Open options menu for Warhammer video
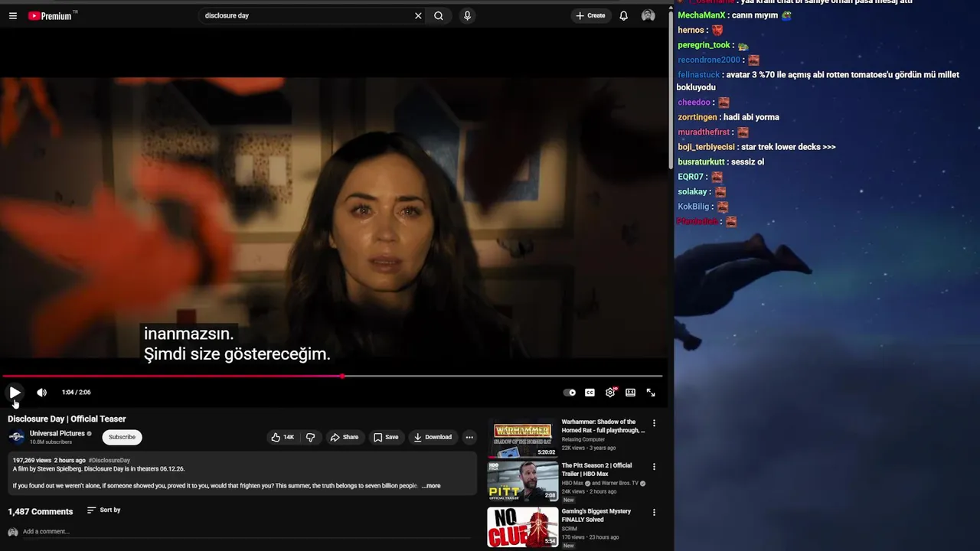The height and width of the screenshot is (551, 980). (654, 422)
